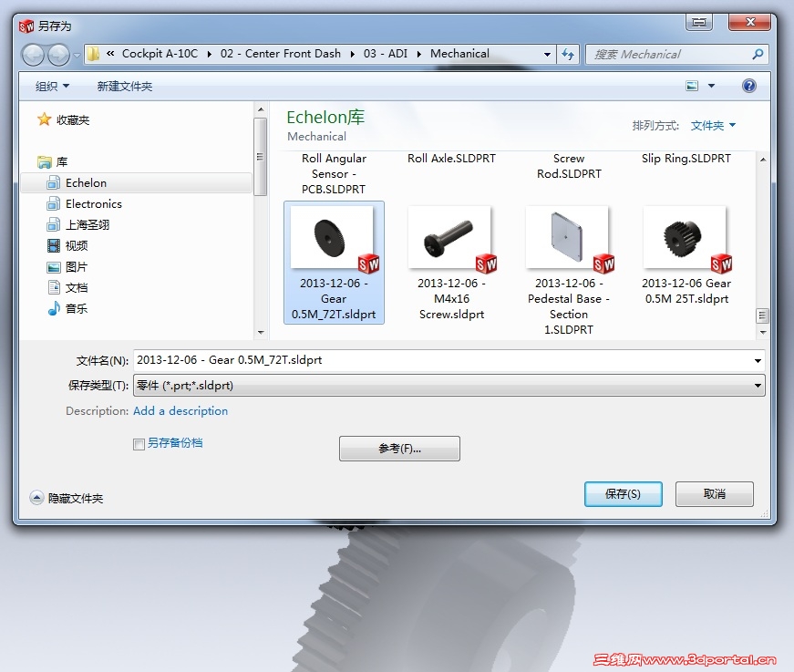Click 新建文件夹 button
This screenshot has width=794, height=672.
click(125, 86)
